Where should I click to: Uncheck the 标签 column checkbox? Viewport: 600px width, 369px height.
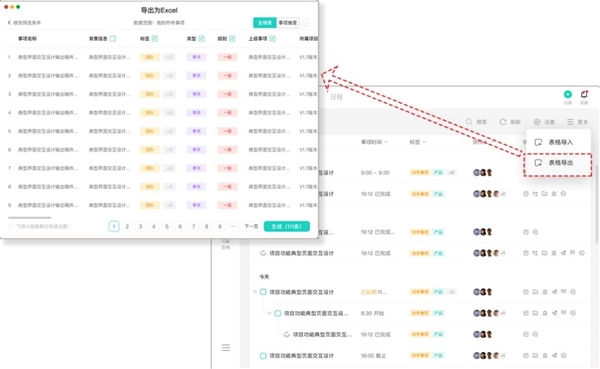coord(155,38)
